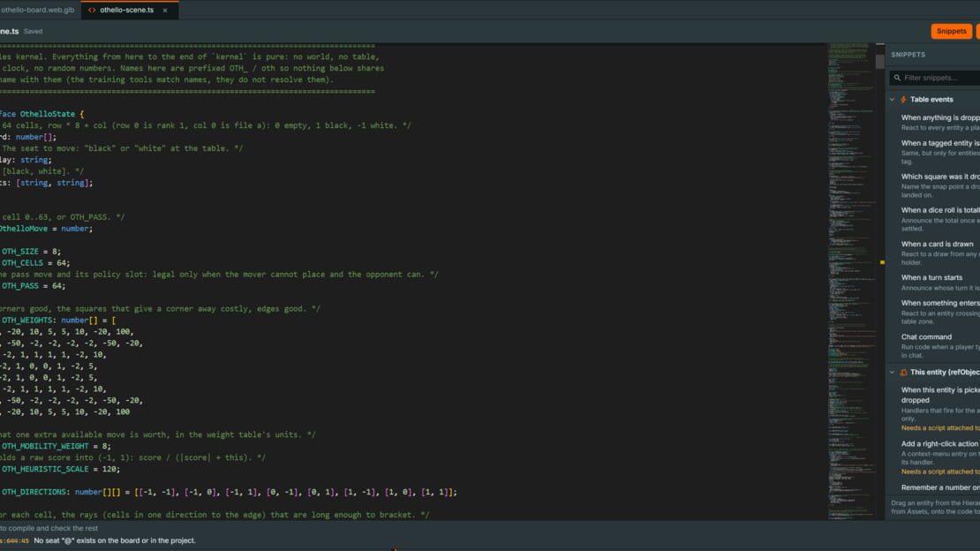Select the othello-scene.ts tab

point(130,10)
